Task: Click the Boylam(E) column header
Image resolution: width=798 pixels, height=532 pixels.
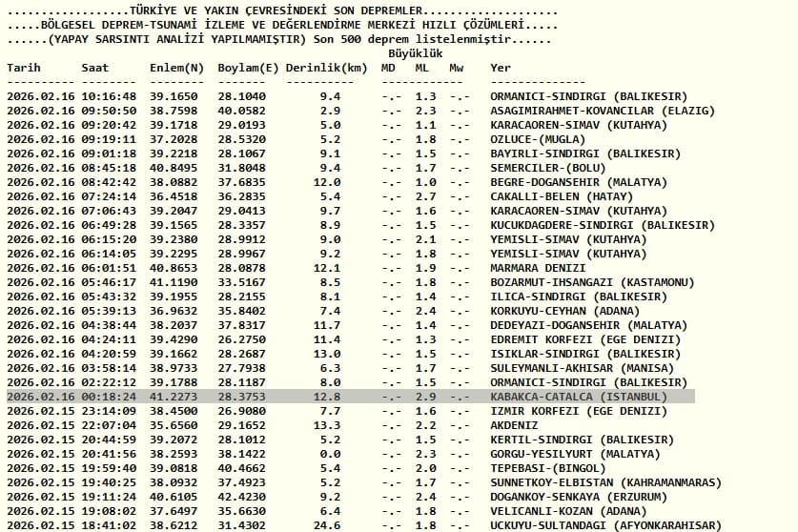Action: pos(248,68)
